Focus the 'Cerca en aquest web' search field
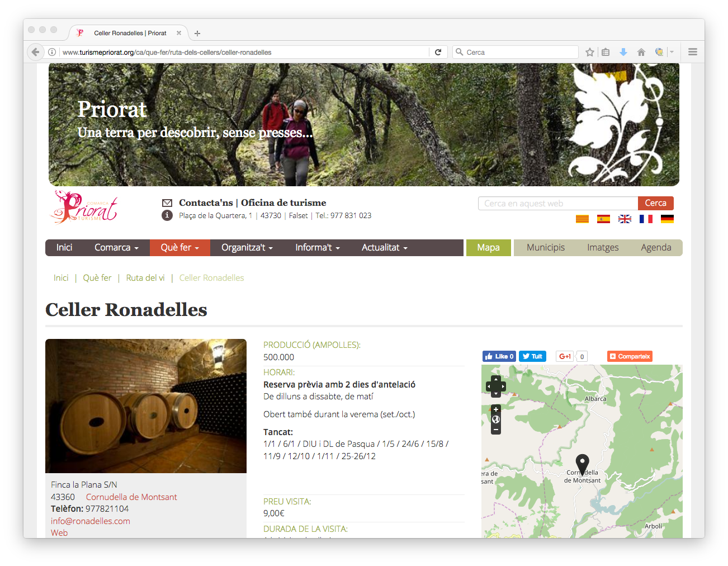The height and width of the screenshot is (566, 728). pyautogui.click(x=558, y=204)
